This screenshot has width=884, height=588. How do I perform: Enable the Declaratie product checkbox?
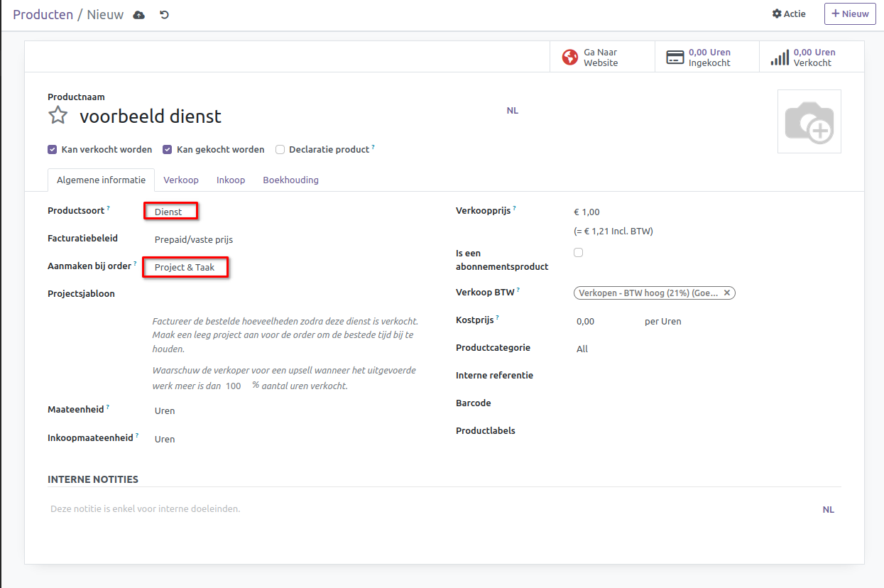(280, 150)
